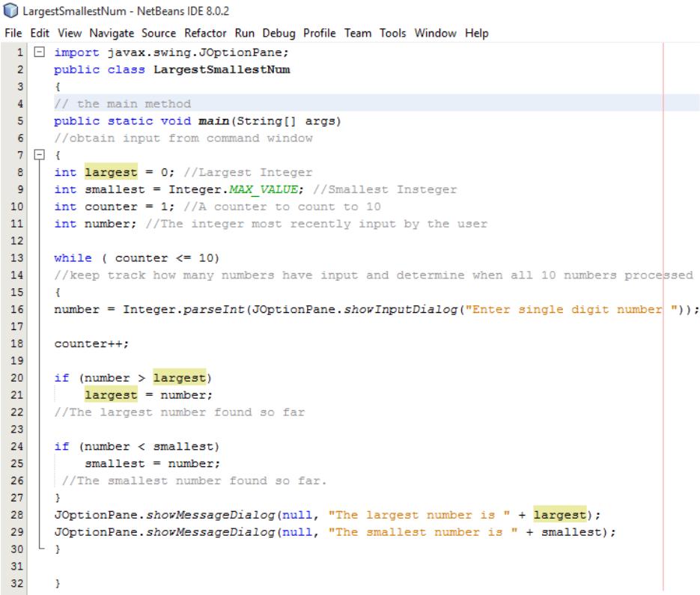700x595 pixels.
Task: Click line number 16 in the gutter
Action: (x=16, y=309)
